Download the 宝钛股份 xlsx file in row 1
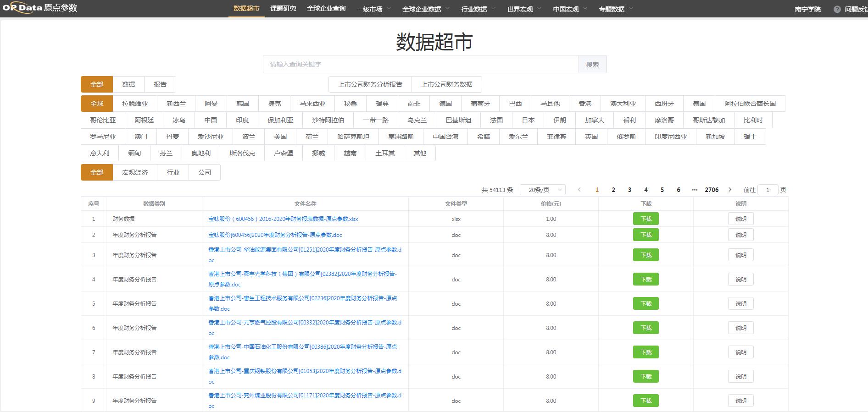The width and height of the screenshot is (868, 412). click(x=645, y=219)
